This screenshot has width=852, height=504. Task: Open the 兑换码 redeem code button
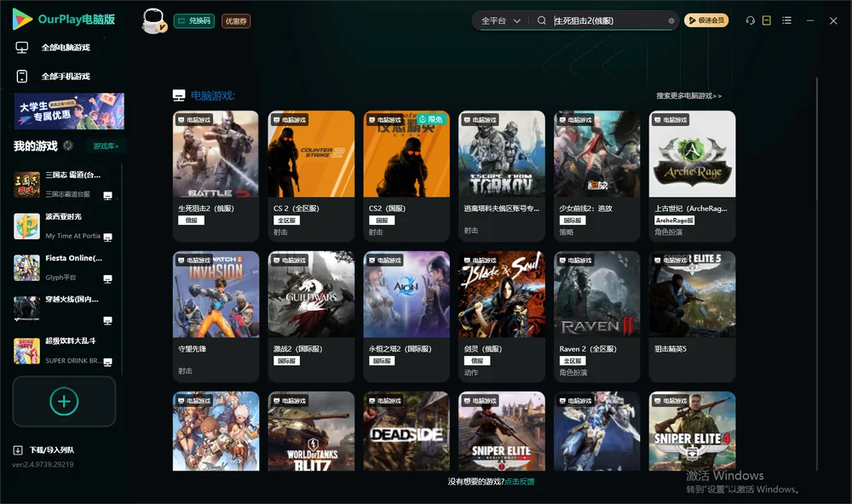tap(194, 20)
